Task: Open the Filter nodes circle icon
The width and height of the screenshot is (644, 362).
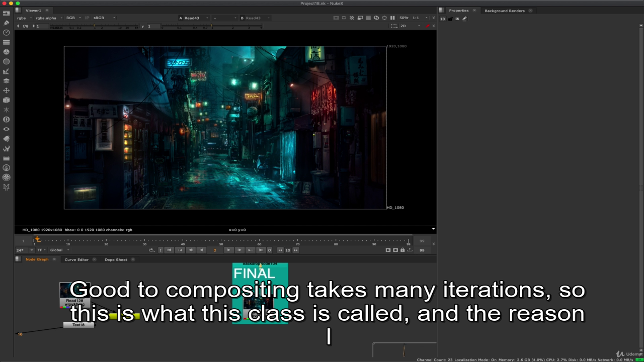Action: (x=7, y=61)
